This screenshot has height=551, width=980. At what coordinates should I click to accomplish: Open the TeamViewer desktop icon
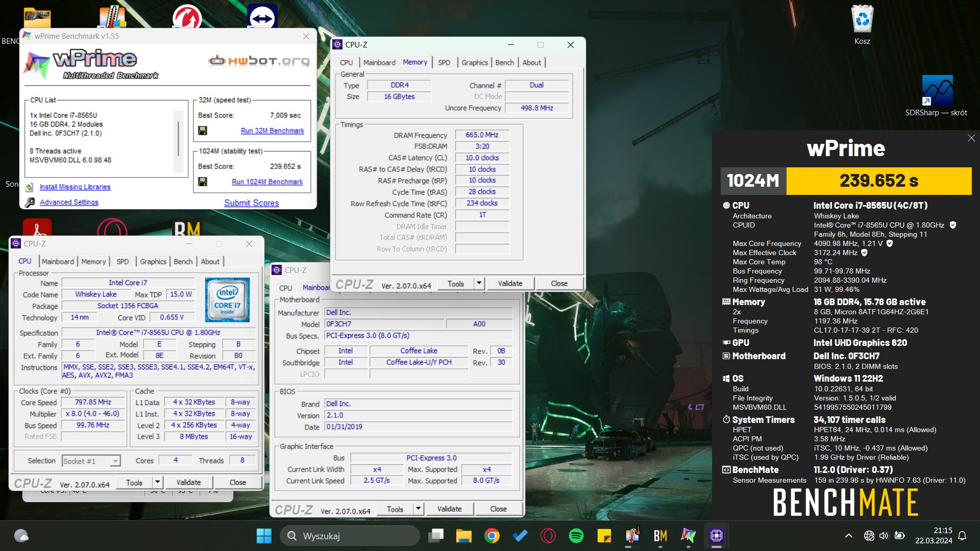(x=262, y=16)
